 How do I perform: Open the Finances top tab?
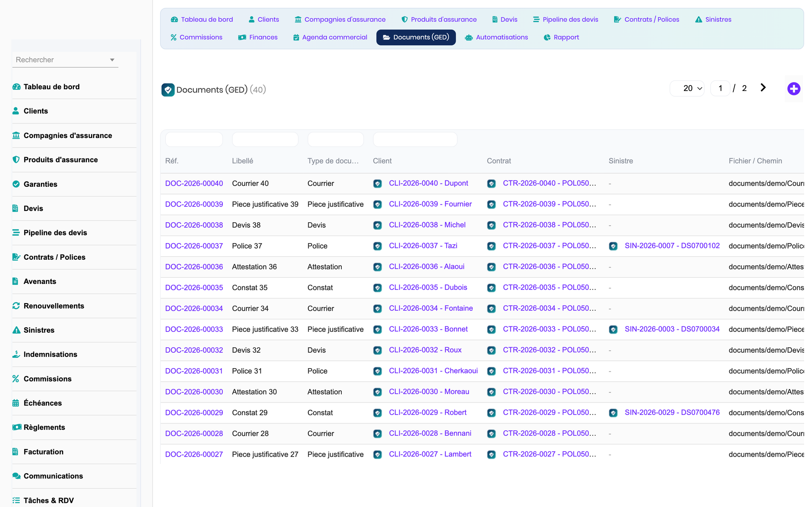click(x=258, y=37)
